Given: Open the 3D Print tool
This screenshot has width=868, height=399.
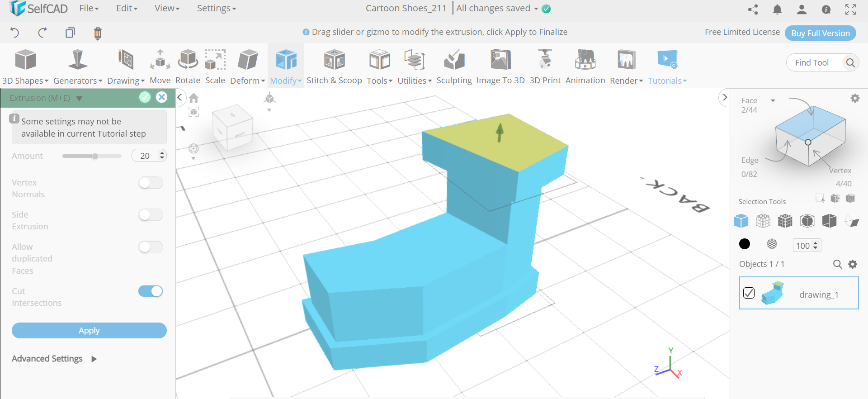Looking at the screenshot, I should 545,67.
